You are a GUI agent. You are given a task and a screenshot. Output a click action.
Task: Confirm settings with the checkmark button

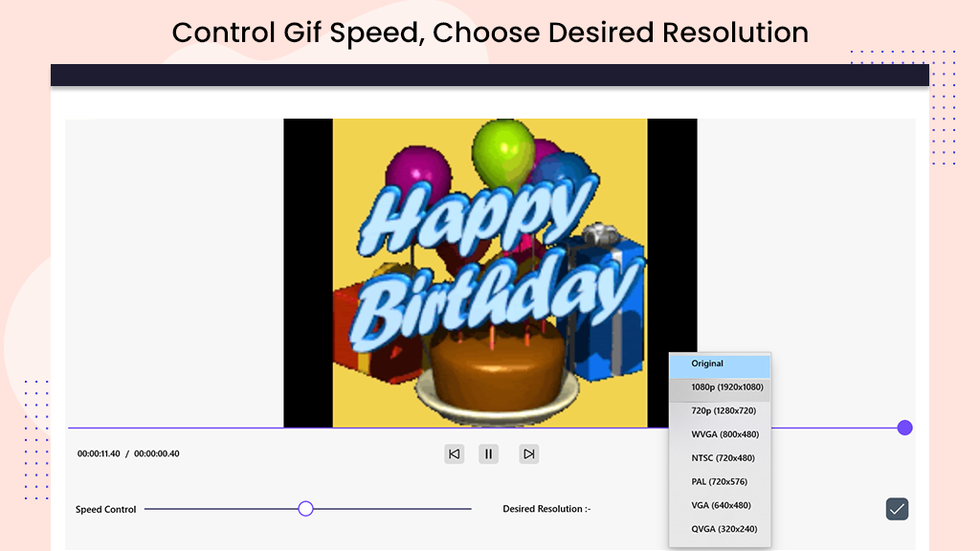point(897,509)
